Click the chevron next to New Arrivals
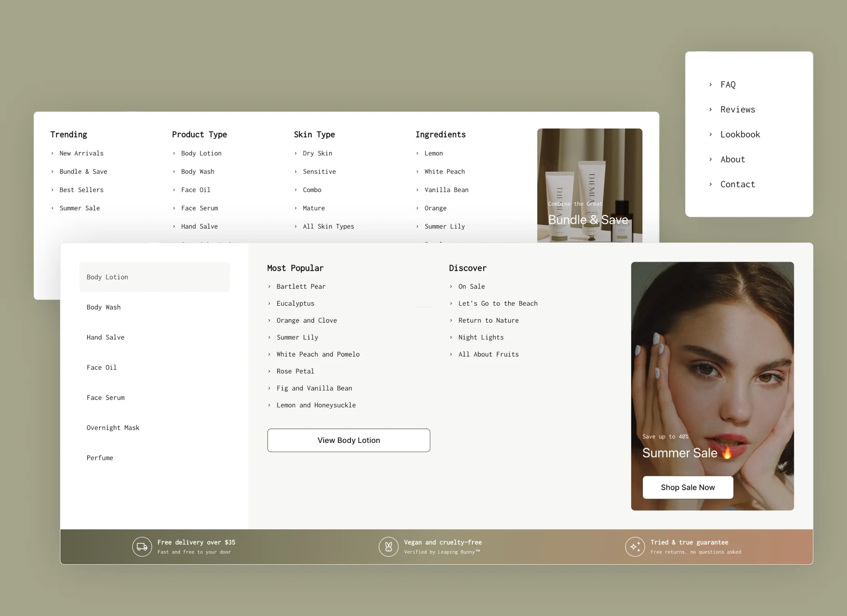The height and width of the screenshot is (616, 847). (x=52, y=154)
